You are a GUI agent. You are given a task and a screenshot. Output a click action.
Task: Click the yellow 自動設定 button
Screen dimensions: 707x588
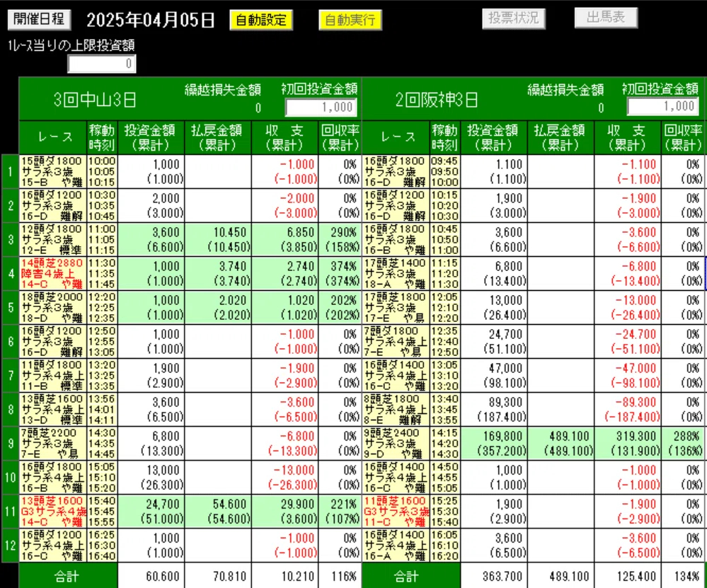coord(263,21)
